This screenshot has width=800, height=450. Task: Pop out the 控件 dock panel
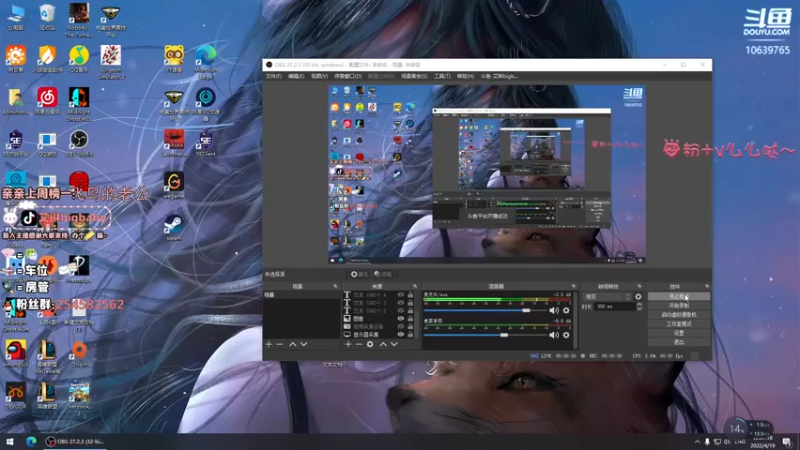(x=707, y=286)
